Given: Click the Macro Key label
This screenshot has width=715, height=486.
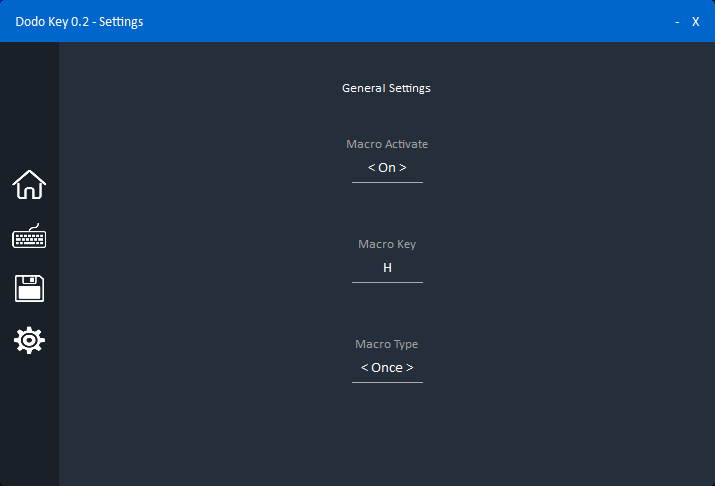Looking at the screenshot, I should (x=387, y=244).
